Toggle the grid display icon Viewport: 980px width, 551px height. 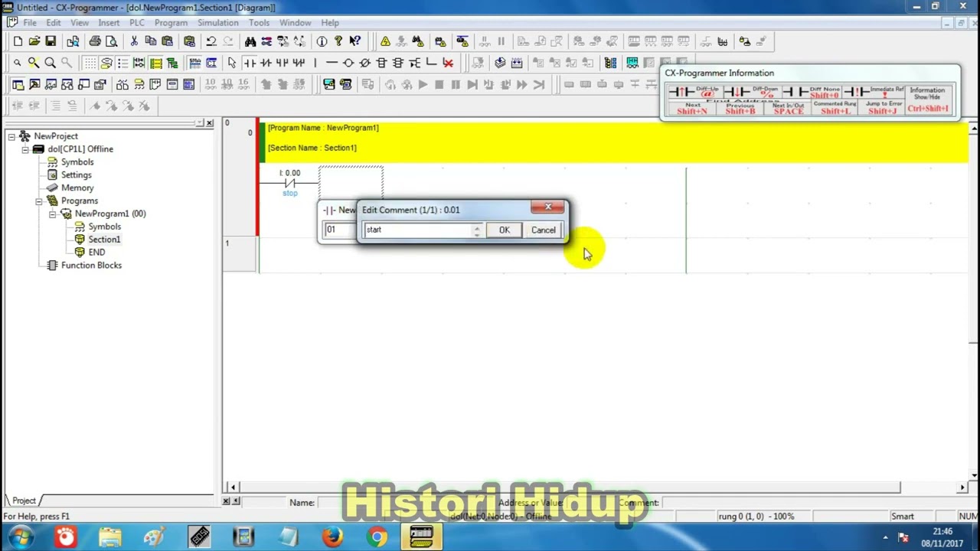coord(90,63)
